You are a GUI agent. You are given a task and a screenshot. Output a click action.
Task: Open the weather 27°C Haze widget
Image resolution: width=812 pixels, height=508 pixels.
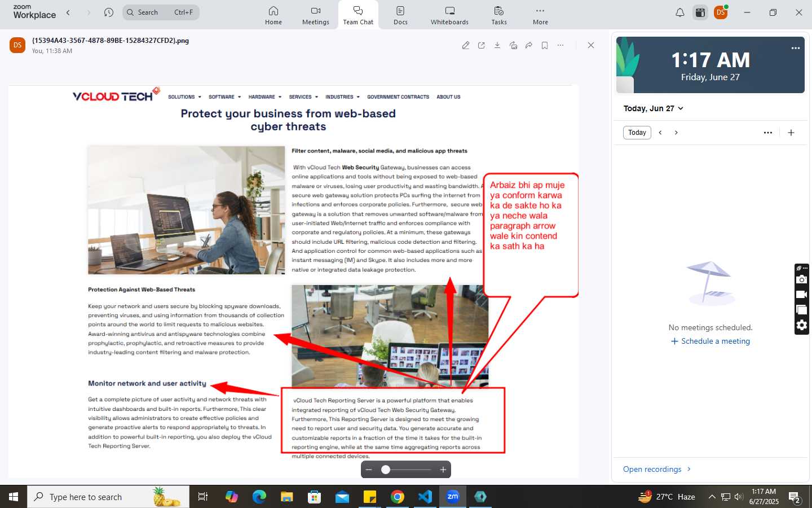(667, 497)
